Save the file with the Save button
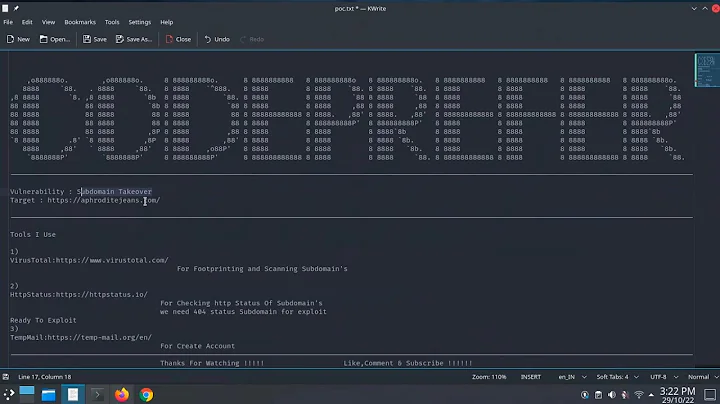 (95, 39)
